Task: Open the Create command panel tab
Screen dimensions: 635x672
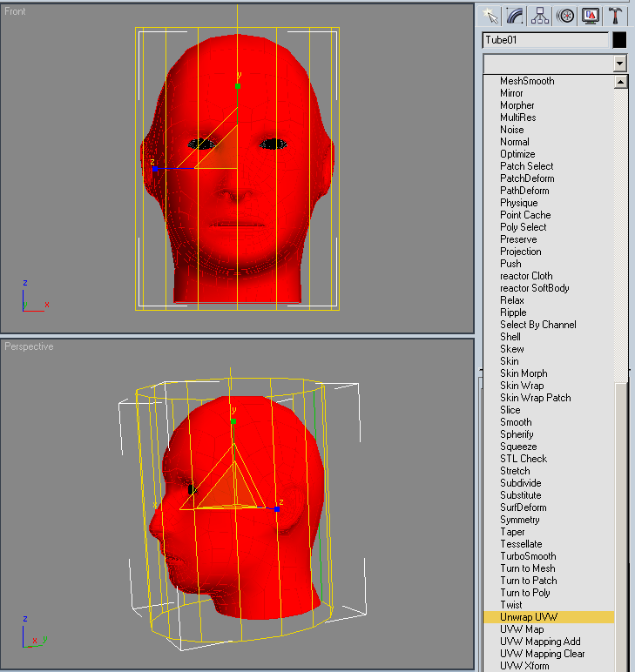Action: point(491,16)
